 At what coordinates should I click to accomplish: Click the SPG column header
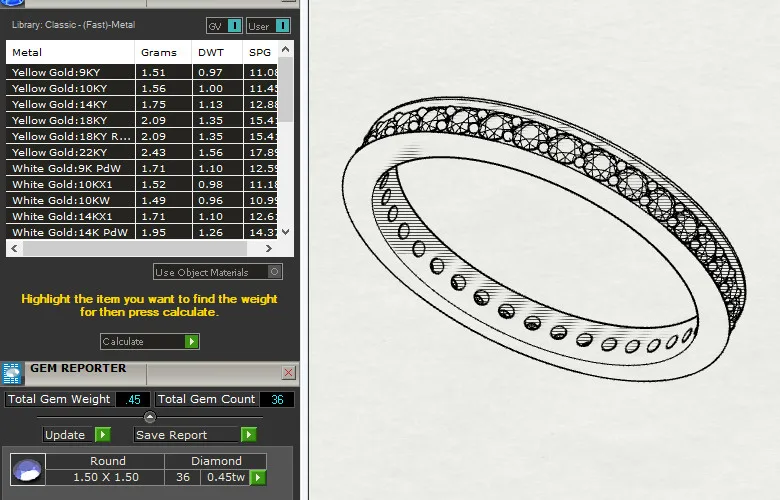pyautogui.click(x=260, y=52)
